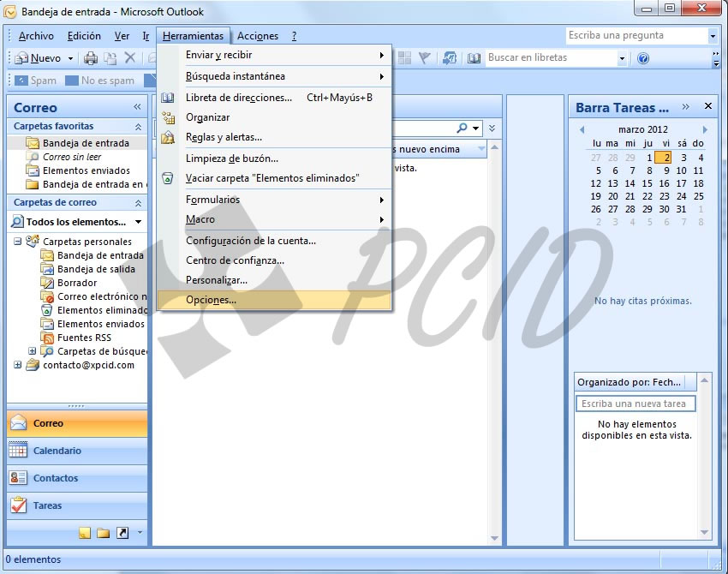
Task: Click the Categorize grid toolbar icon
Action: point(404,58)
